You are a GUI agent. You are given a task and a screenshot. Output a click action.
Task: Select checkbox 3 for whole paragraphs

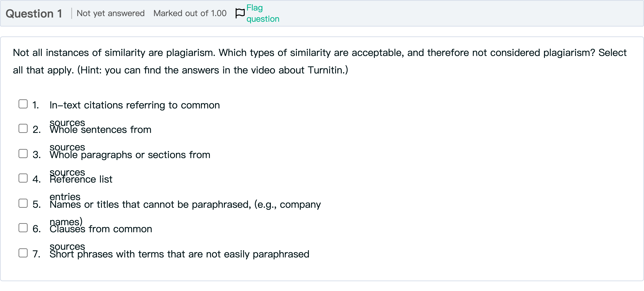click(x=23, y=154)
